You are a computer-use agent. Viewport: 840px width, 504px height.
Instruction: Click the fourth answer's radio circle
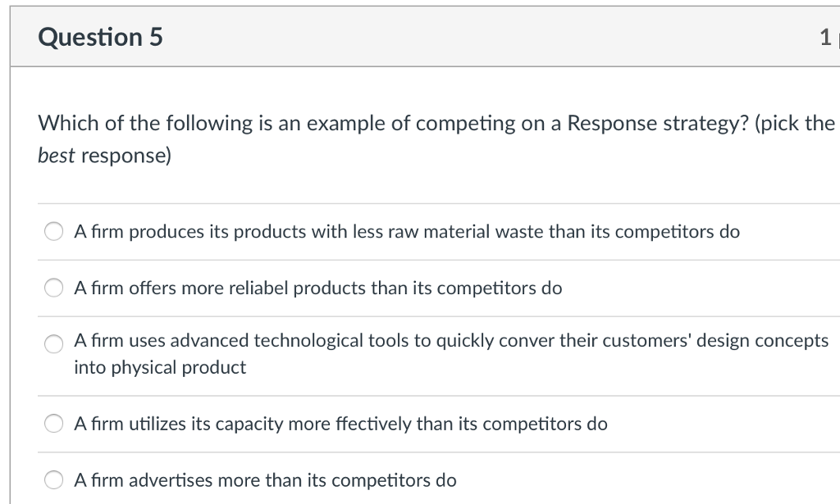pos(53,424)
